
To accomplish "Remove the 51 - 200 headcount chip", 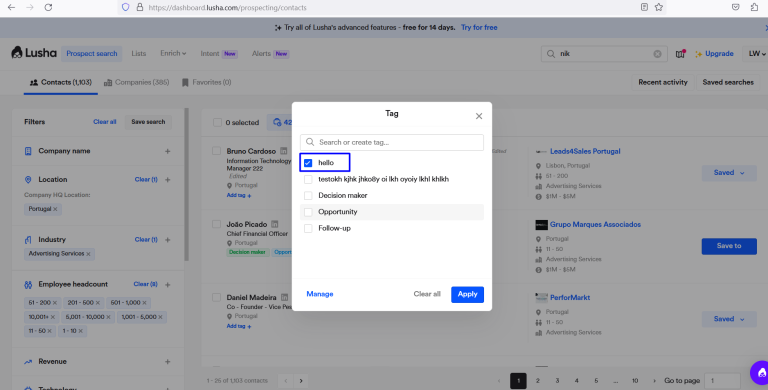I will [x=55, y=303].
